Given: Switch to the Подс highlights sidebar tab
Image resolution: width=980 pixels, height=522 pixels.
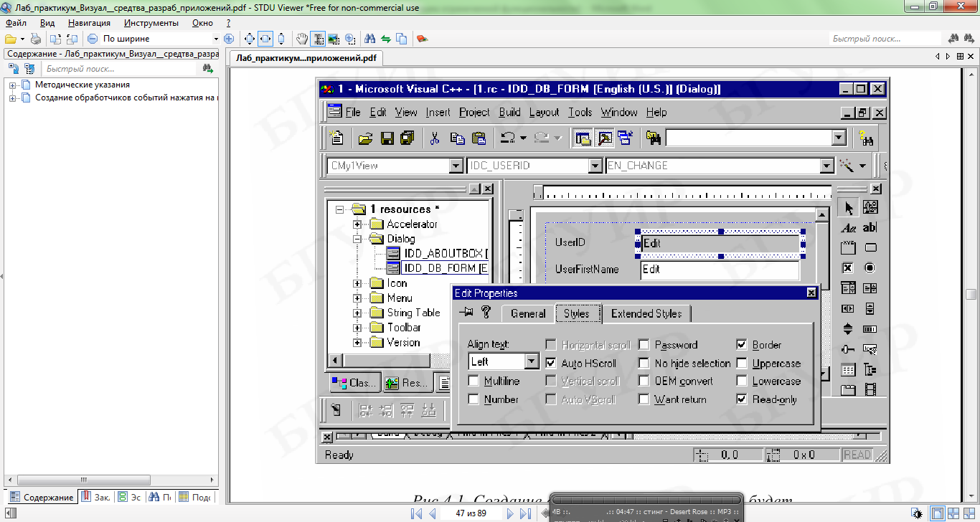Looking at the screenshot, I should point(194,497).
